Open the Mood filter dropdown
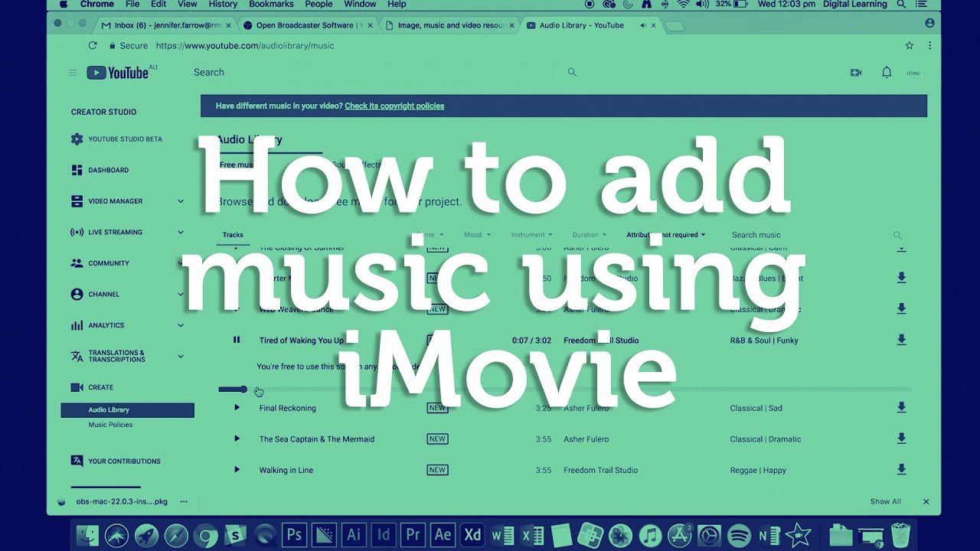The image size is (980, 551). coord(477,235)
